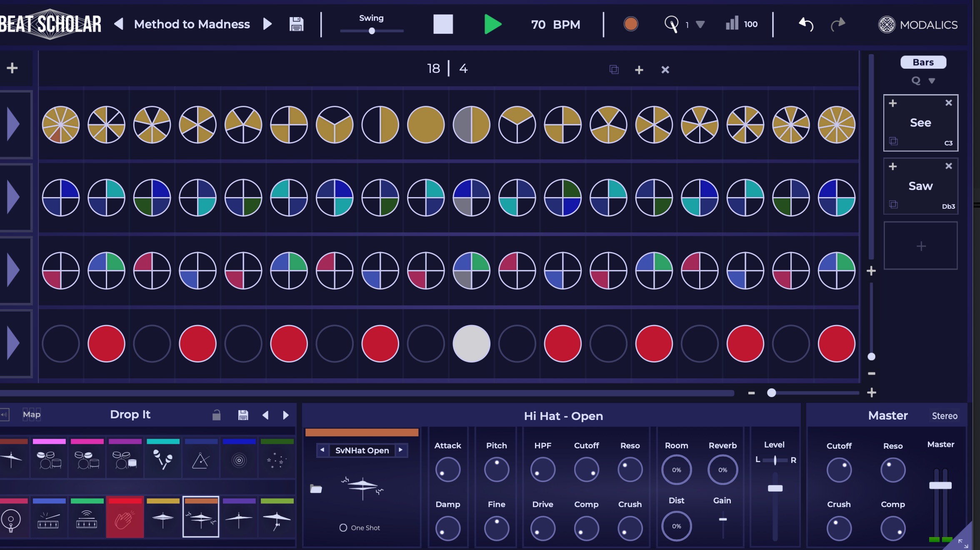Save the Method to Madness pattern
The width and height of the screenshot is (980, 550).
tap(296, 24)
